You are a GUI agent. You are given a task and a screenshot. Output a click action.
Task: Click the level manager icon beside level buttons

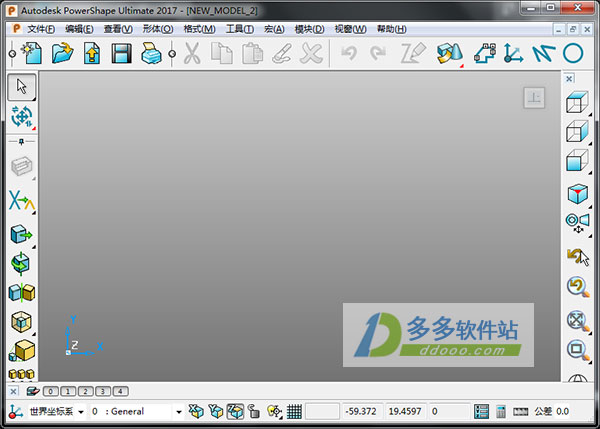[33, 391]
